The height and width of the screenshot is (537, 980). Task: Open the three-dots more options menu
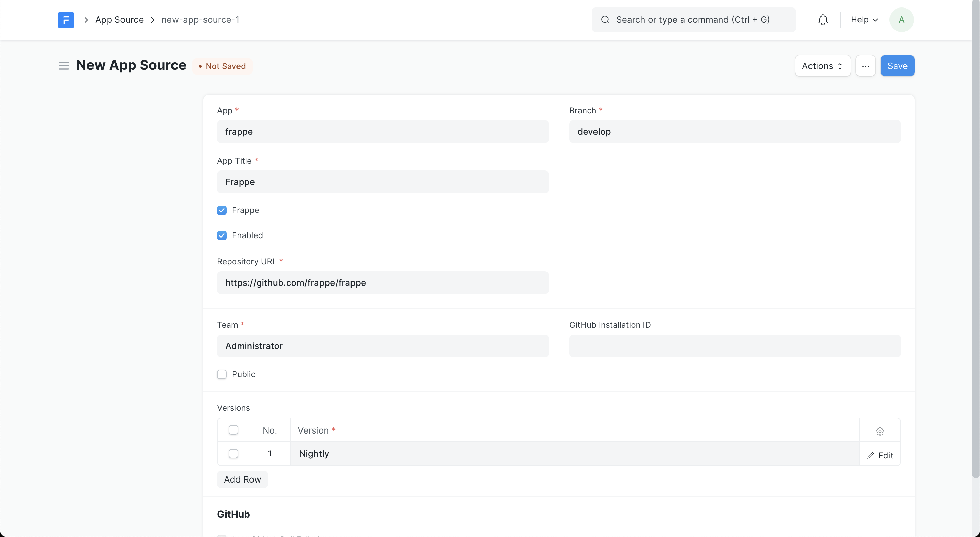[865, 66]
